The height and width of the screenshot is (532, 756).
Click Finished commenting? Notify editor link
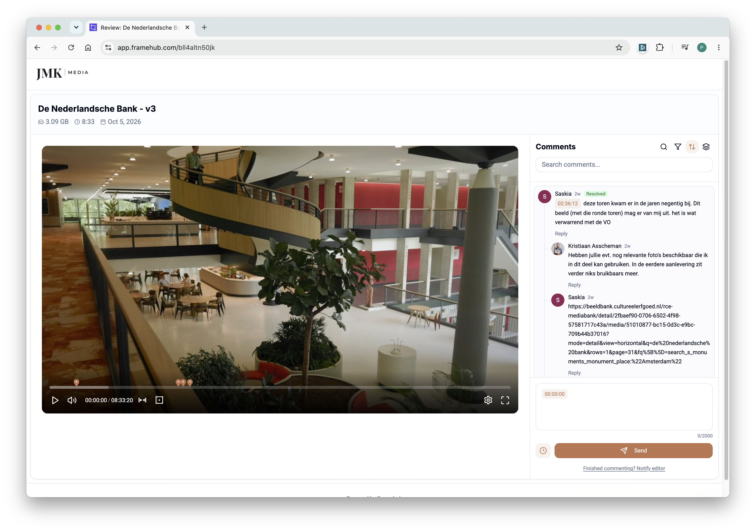tap(624, 468)
